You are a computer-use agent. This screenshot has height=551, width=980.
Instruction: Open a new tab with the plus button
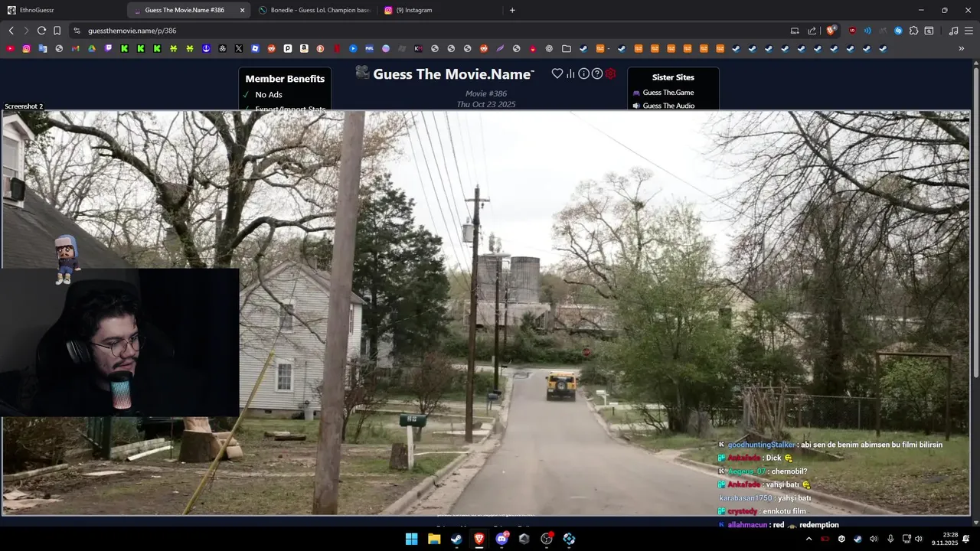coord(512,10)
